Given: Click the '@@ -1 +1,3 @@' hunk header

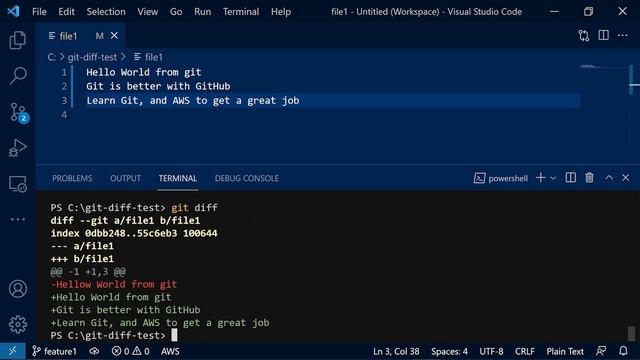Looking at the screenshot, I should [x=88, y=271].
